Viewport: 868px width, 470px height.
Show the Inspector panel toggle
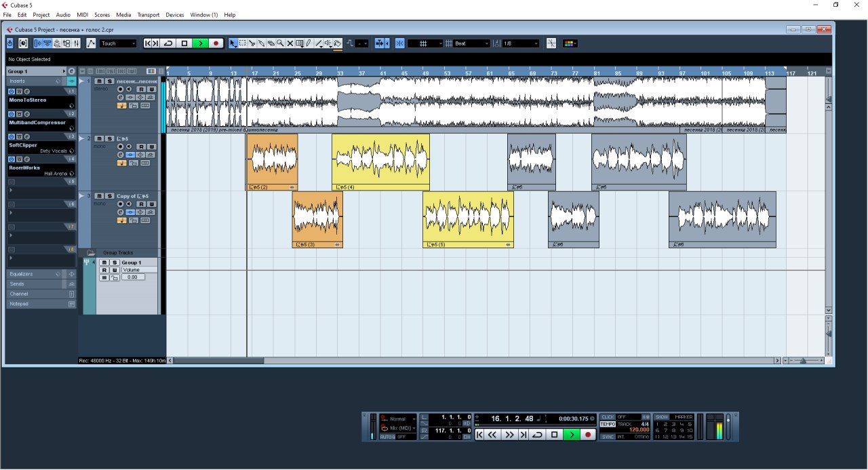pyautogui.click(x=38, y=43)
